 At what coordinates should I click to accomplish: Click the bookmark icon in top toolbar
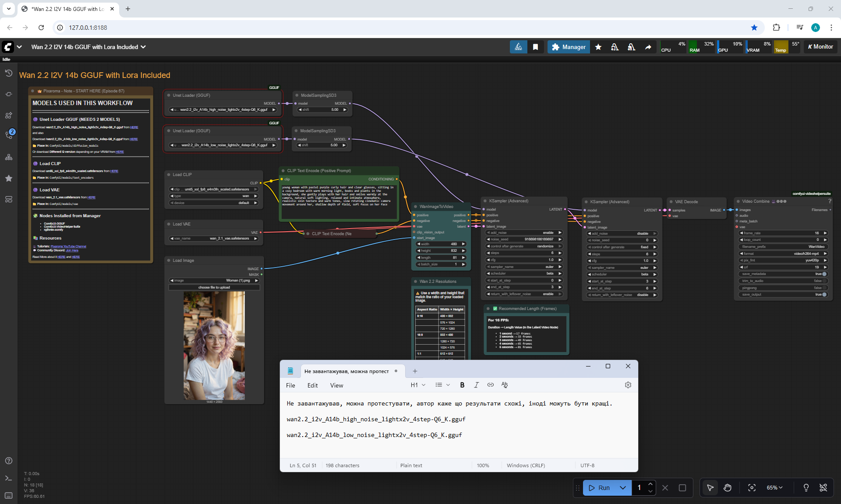point(535,47)
